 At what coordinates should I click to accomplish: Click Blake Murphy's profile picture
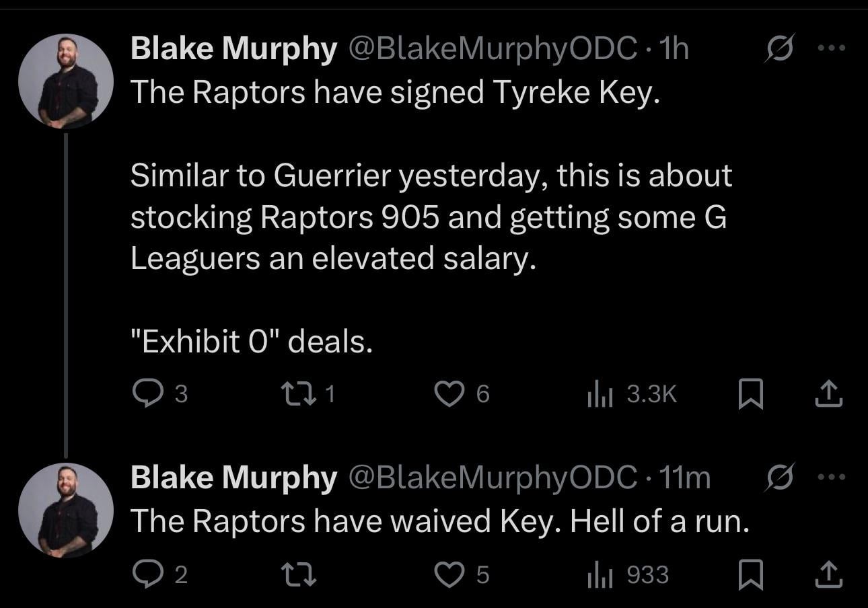coord(65,82)
